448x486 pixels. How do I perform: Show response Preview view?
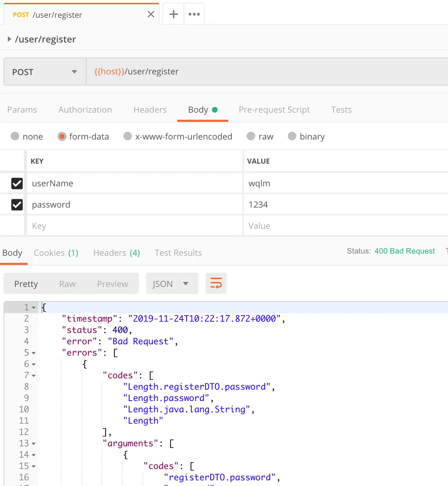(112, 284)
